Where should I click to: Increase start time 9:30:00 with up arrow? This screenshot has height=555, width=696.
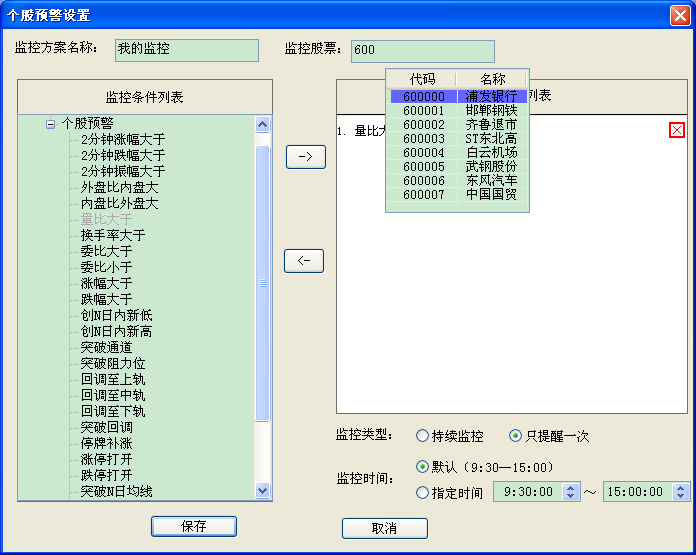(x=571, y=488)
